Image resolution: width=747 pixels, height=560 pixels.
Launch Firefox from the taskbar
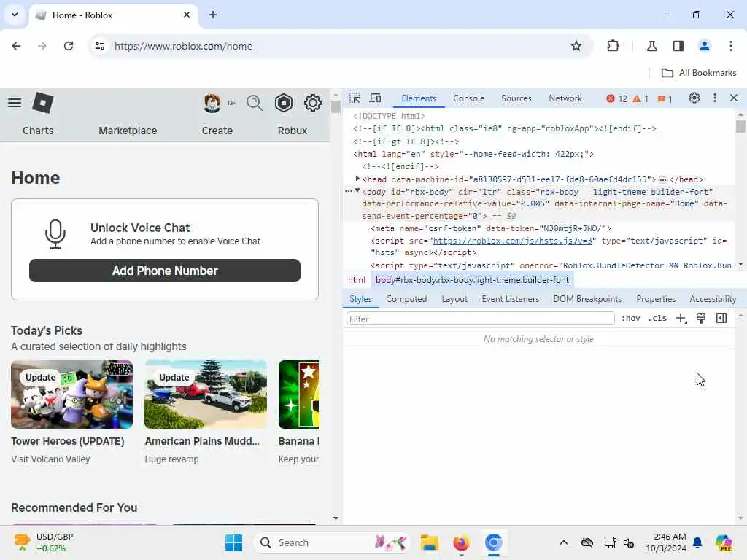click(x=461, y=542)
